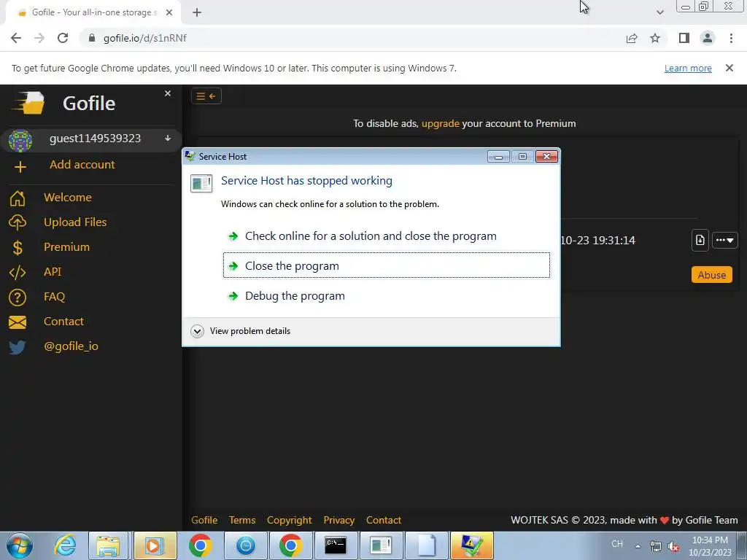Open the footer Contact link

384,520
